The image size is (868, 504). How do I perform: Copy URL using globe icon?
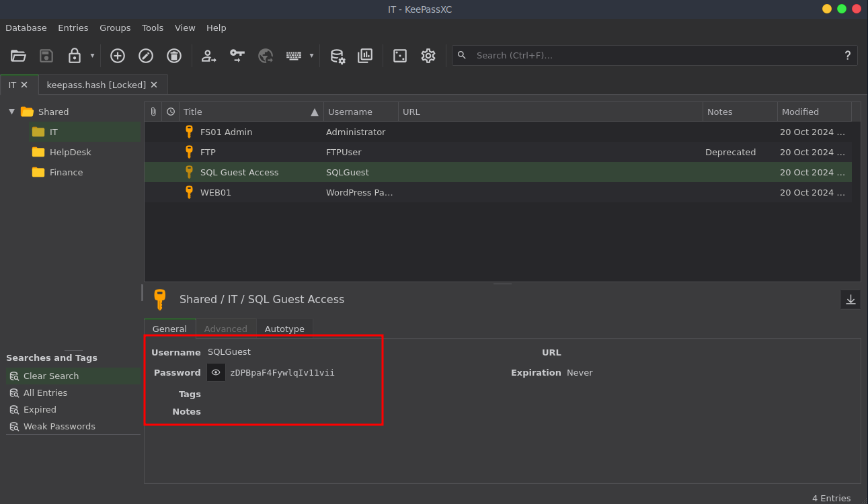(266, 56)
